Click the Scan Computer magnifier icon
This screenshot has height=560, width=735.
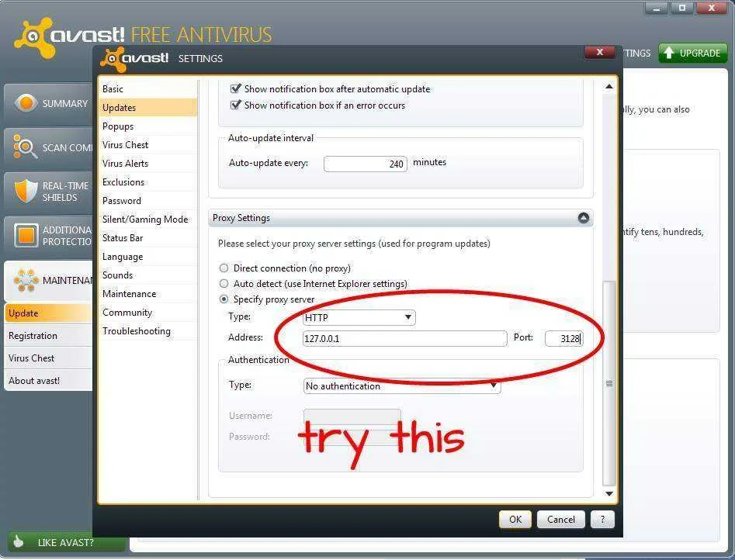(24, 147)
